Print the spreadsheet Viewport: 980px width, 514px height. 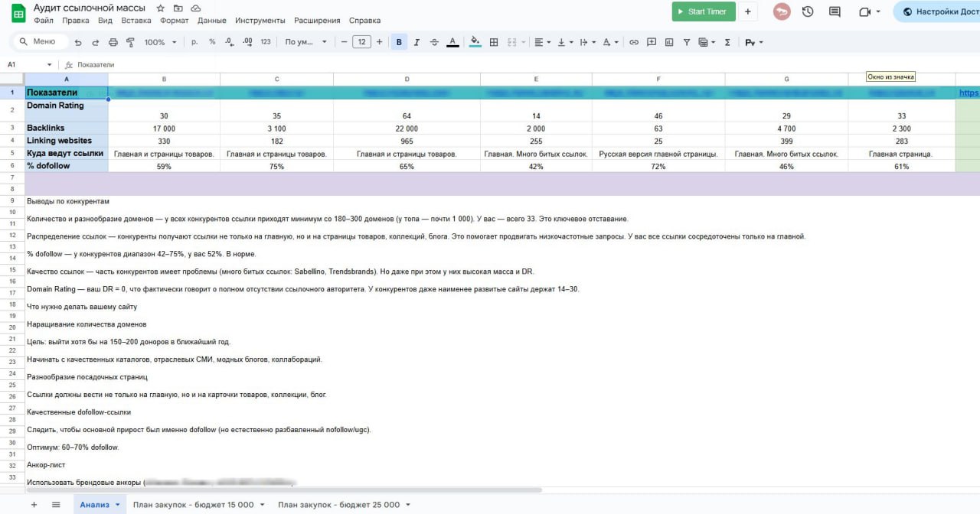coord(113,42)
